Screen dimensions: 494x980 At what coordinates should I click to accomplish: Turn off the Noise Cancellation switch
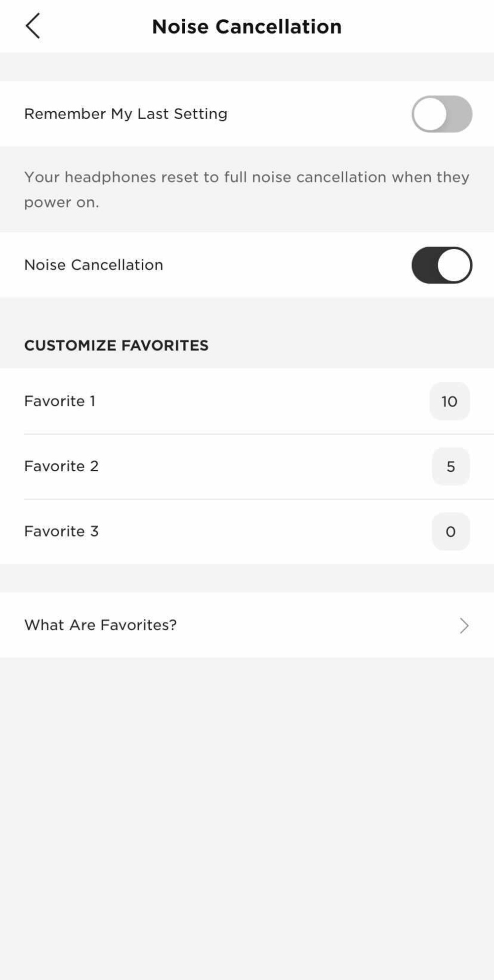click(442, 265)
